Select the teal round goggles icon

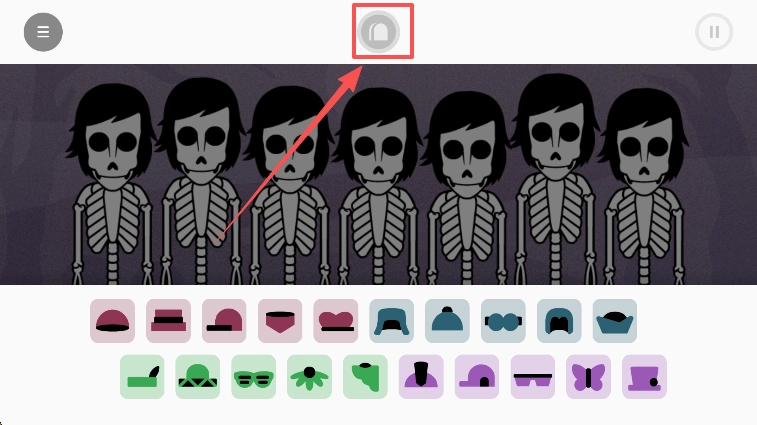[x=503, y=321]
